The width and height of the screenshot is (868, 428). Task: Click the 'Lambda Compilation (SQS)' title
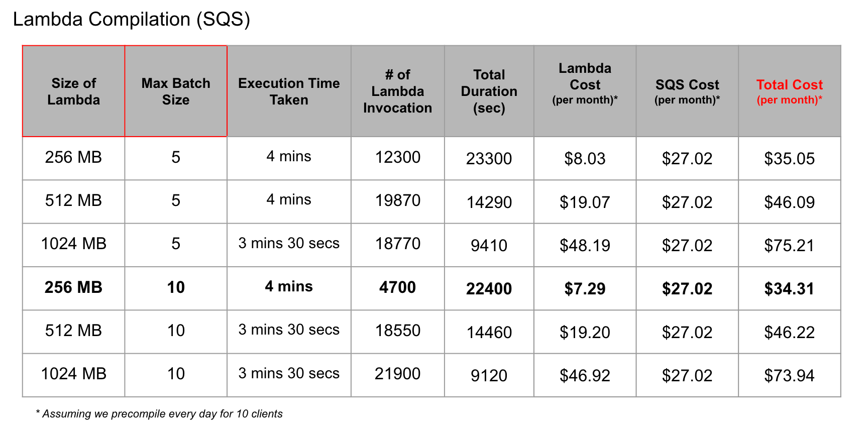click(x=132, y=20)
